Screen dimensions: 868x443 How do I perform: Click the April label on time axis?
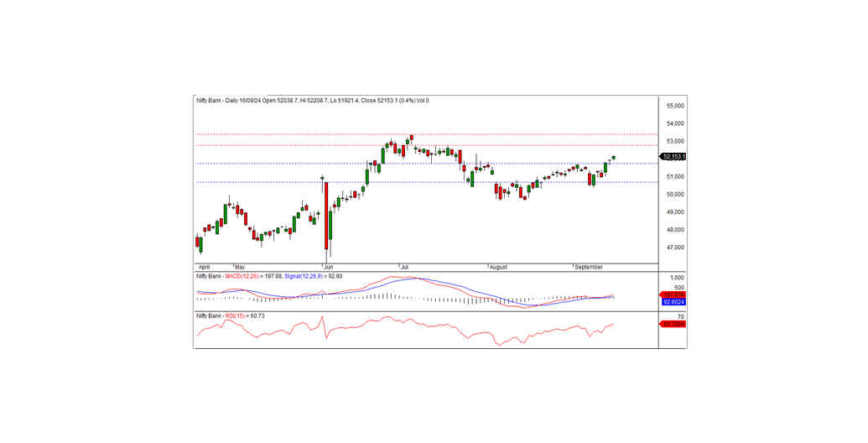[203, 267]
